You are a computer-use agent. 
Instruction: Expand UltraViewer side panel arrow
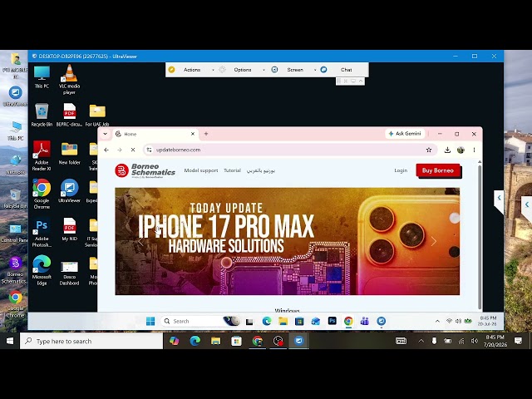coord(499,198)
